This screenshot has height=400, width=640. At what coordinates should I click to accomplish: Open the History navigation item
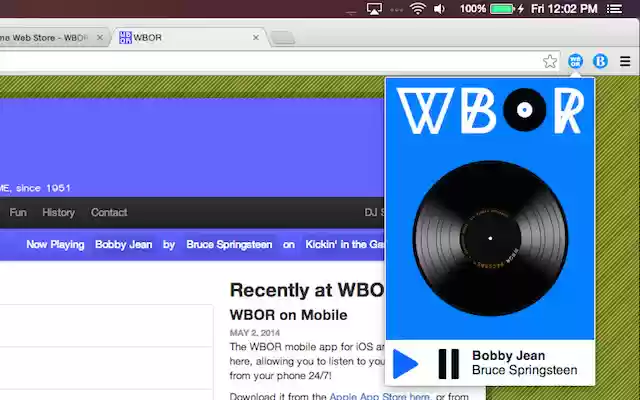58,212
